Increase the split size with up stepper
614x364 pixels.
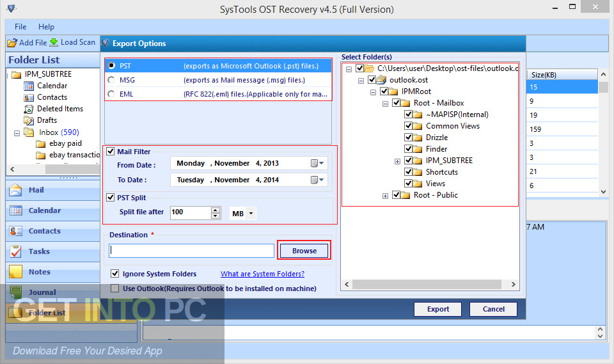(216, 210)
